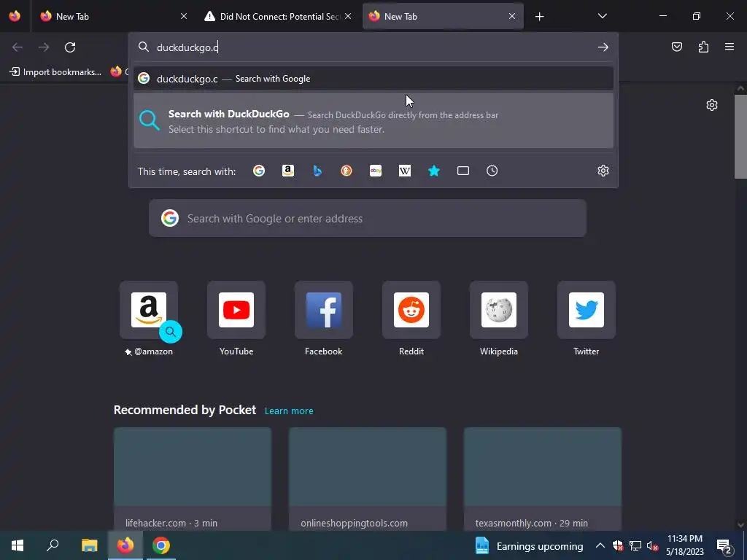Click the muted volume tray icon
The width and height of the screenshot is (747, 560).
653,545
